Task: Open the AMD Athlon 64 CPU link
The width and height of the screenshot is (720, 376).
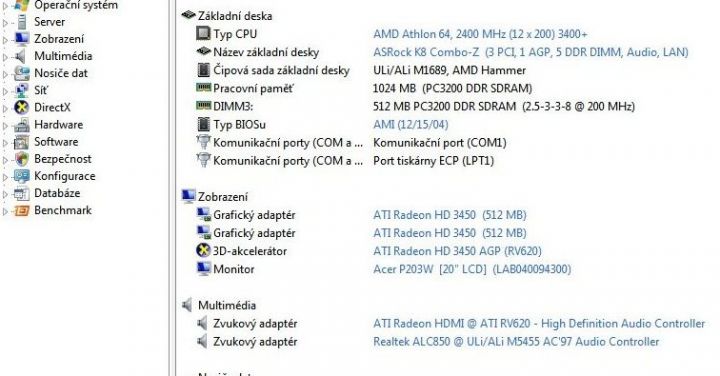Action: click(480, 34)
